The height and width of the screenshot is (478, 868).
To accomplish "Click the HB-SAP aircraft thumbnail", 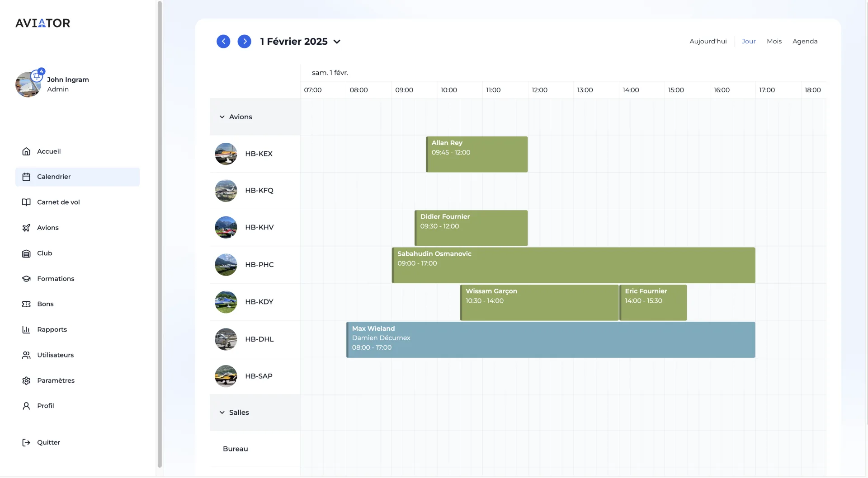I will (226, 376).
